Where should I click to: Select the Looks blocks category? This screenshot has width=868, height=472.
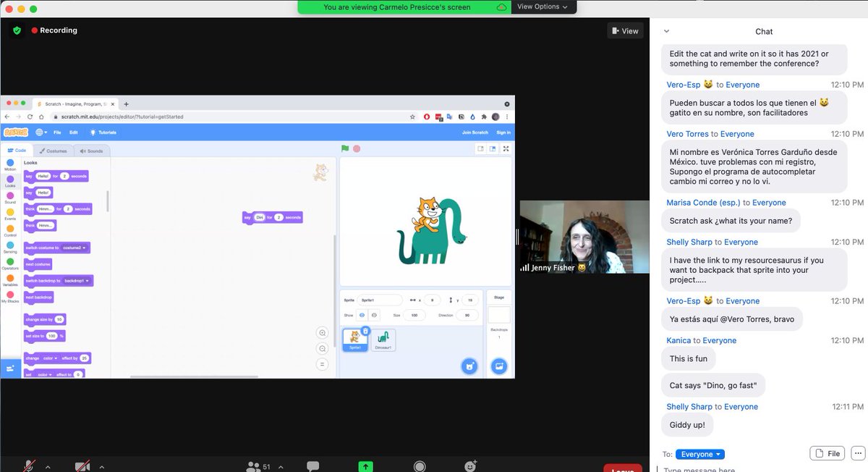click(x=10, y=181)
